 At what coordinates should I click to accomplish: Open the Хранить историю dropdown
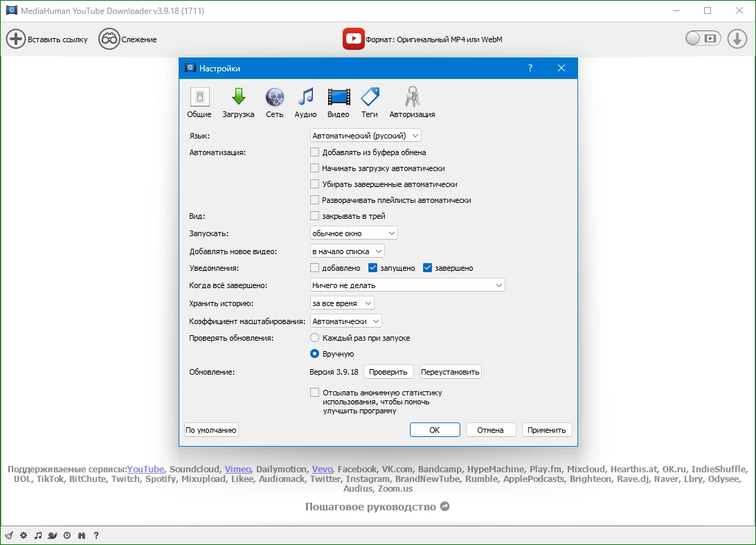click(342, 303)
